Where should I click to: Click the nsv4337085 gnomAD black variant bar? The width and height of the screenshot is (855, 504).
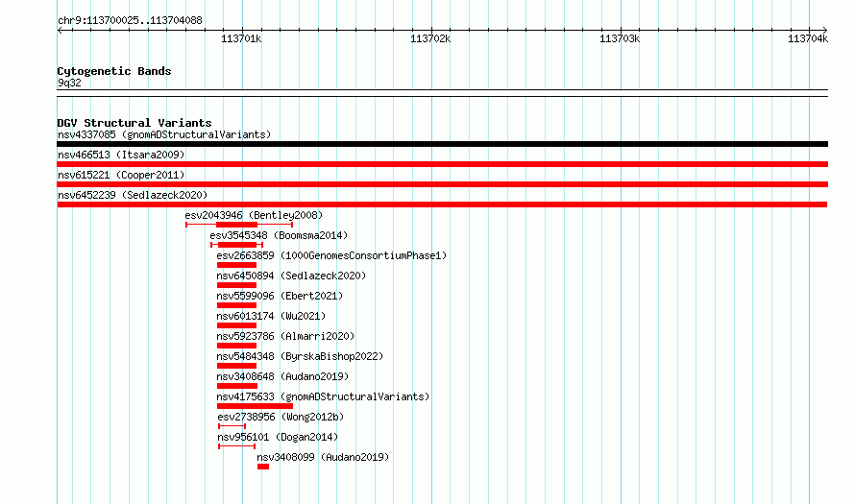pyautogui.click(x=442, y=144)
